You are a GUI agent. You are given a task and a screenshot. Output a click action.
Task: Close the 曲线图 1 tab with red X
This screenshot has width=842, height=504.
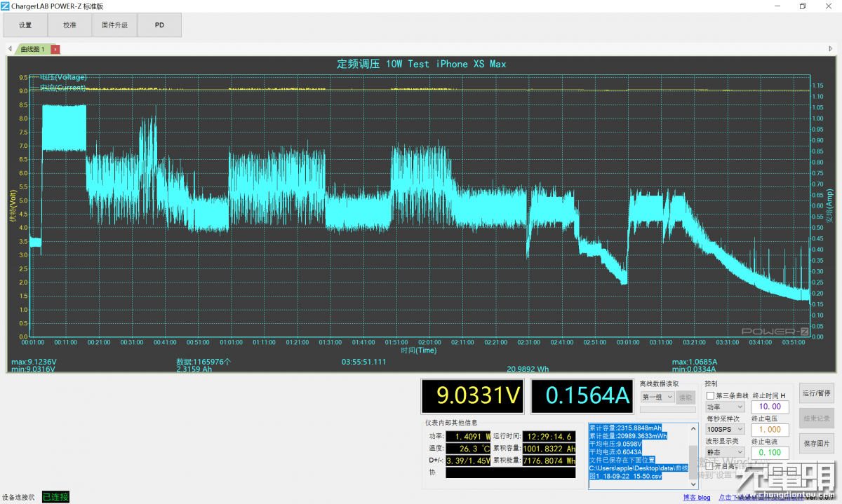pyautogui.click(x=56, y=49)
